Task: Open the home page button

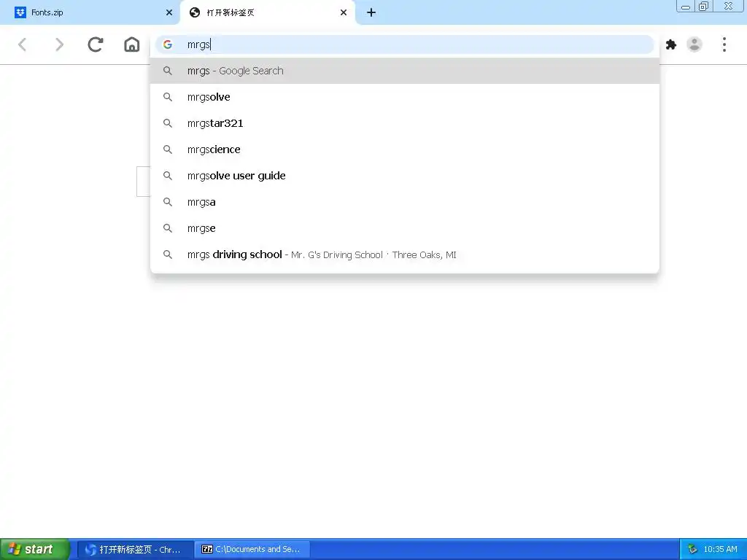Action: click(132, 44)
